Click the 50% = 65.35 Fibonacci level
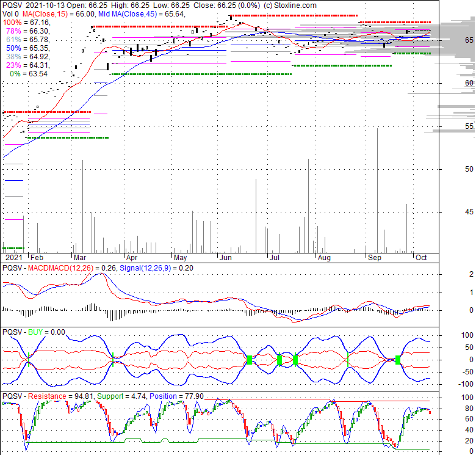The width and height of the screenshot is (476, 455). 28,48
